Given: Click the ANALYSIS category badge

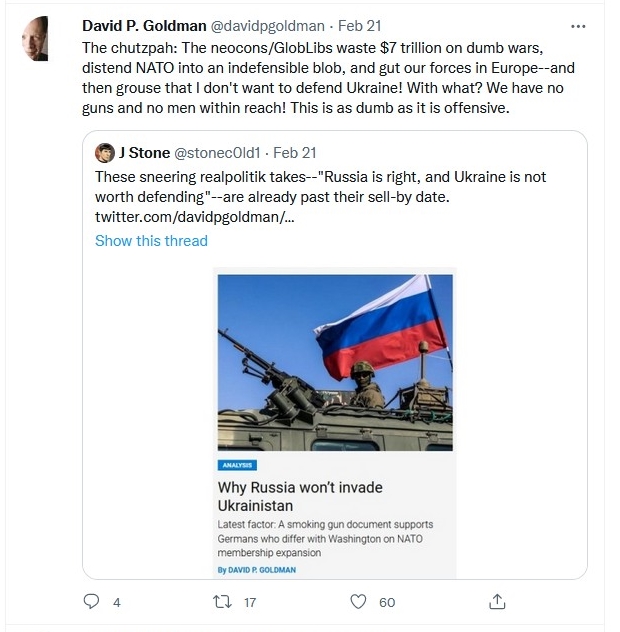Looking at the screenshot, I should 237,465.
